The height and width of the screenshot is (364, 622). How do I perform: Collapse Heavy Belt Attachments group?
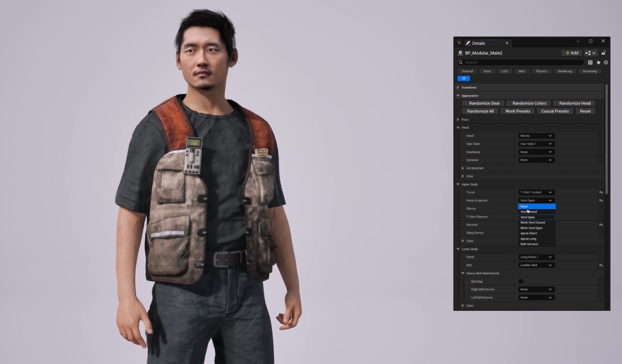(x=463, y=273)
